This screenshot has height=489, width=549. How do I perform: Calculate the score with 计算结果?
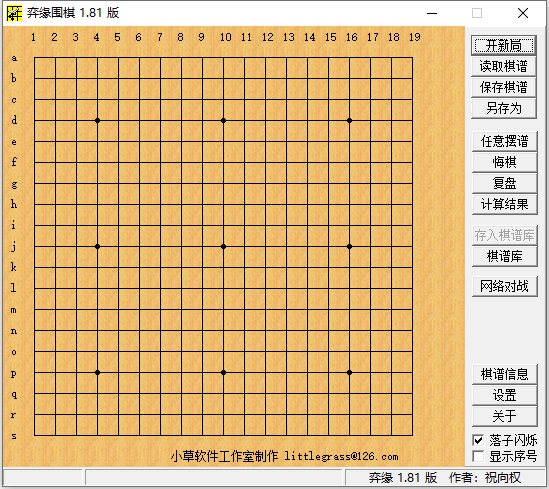[504, 204]
